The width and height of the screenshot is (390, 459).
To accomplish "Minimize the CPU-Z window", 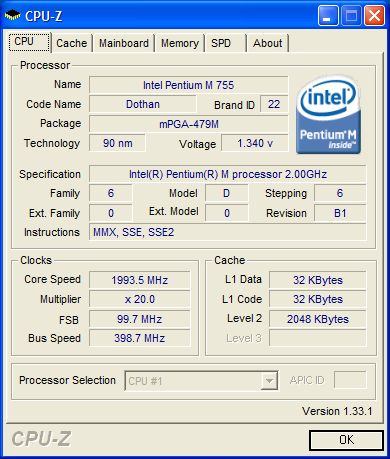I will pos(328,15).
